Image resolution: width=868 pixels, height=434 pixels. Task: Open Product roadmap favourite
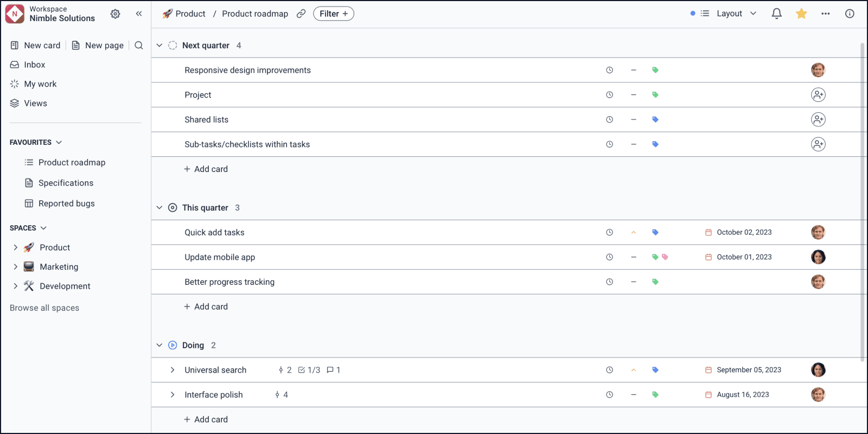point(65,162)
